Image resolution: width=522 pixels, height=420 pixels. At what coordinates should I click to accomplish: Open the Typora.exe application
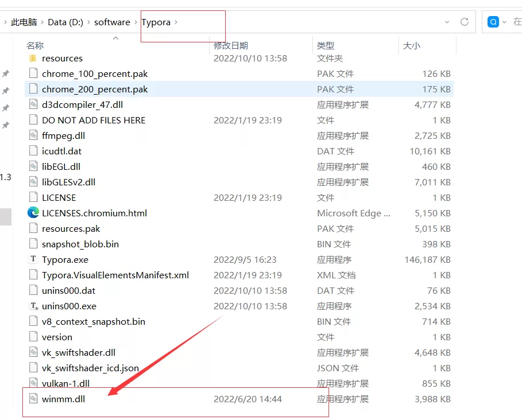(65, 259)
